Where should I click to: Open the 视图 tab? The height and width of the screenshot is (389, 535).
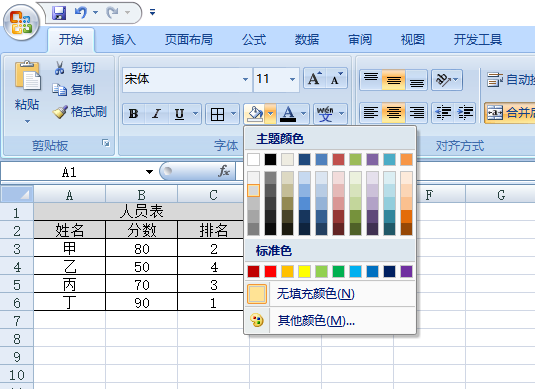pyautogui.click(x=413, y=40)
